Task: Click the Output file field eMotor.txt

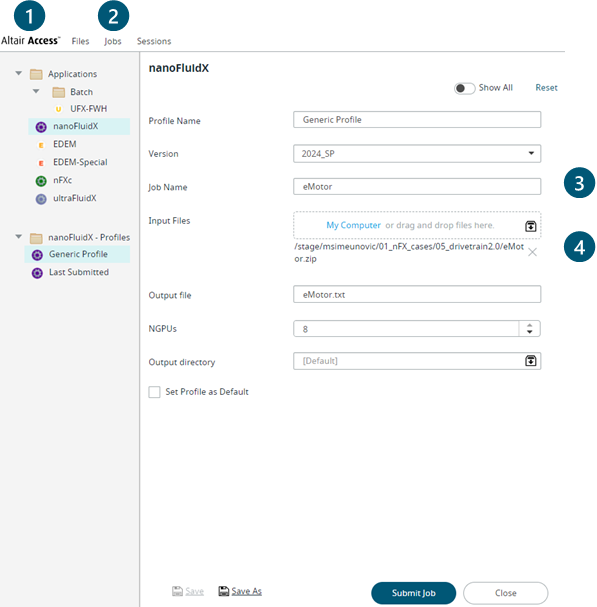Action: click(417, 295)
